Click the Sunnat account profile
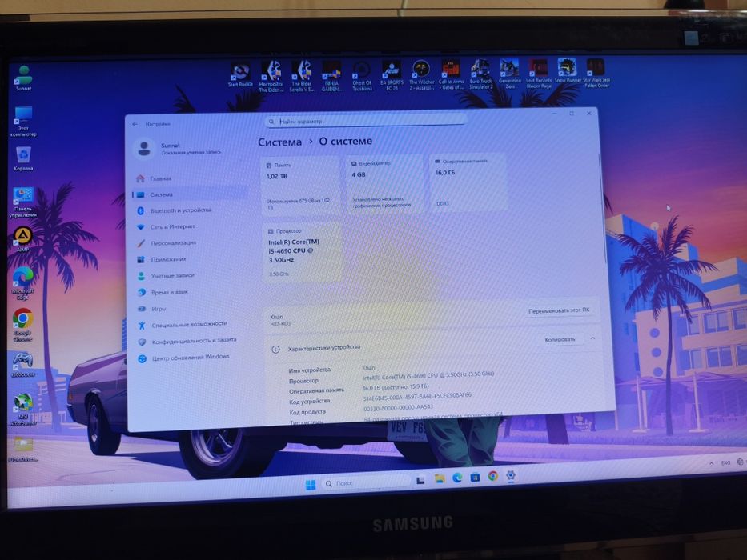Image resolution: width=747 pixels, height=560 pixels. click(177, 149)
